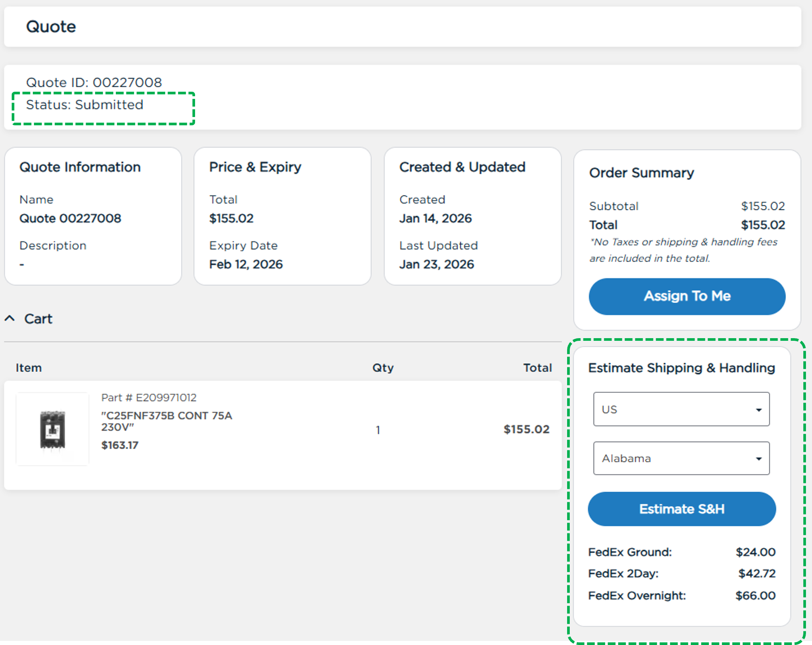This screenshot has width=812, height=645.
Task: Click the Quote ID 00227008 text
Action: tap(94, 82)
